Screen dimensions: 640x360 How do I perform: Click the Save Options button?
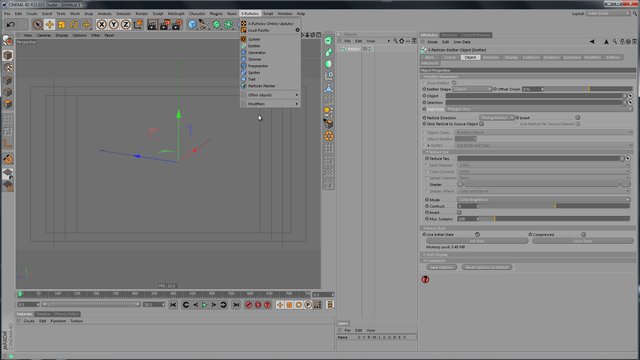tap(441, 267)
